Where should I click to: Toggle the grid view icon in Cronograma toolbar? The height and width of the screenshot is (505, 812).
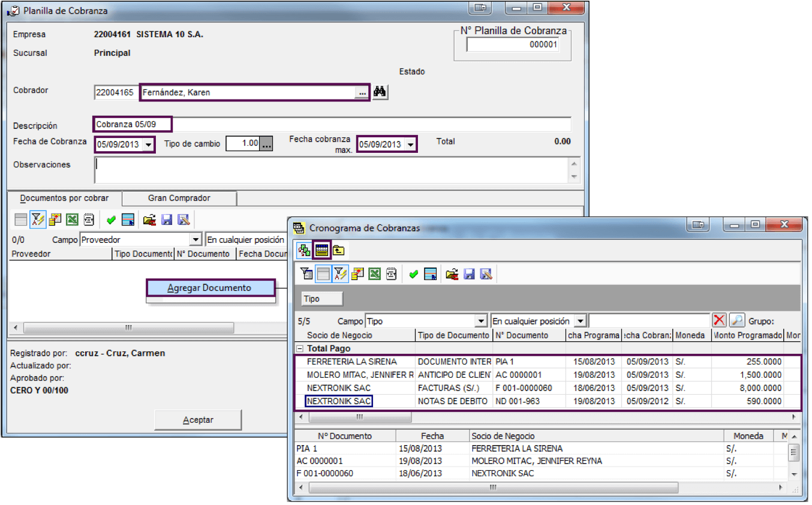click(x=323, y=275)
